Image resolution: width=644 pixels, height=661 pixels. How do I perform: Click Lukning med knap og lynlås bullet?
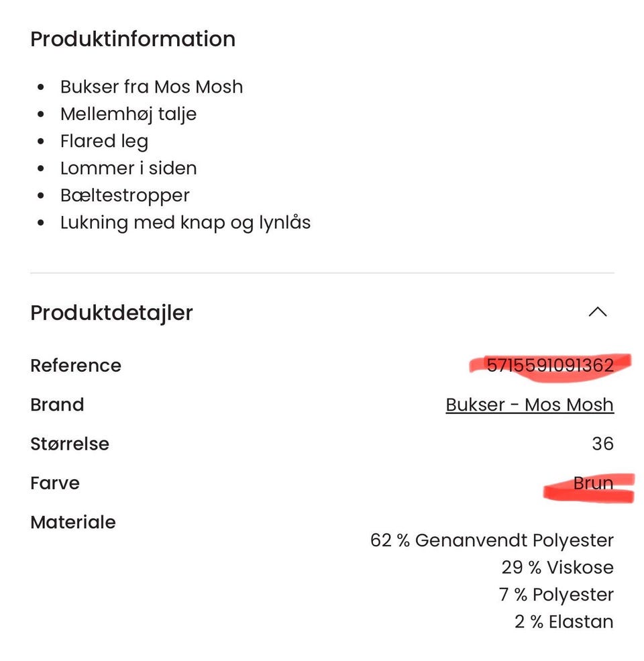[185, 222]
